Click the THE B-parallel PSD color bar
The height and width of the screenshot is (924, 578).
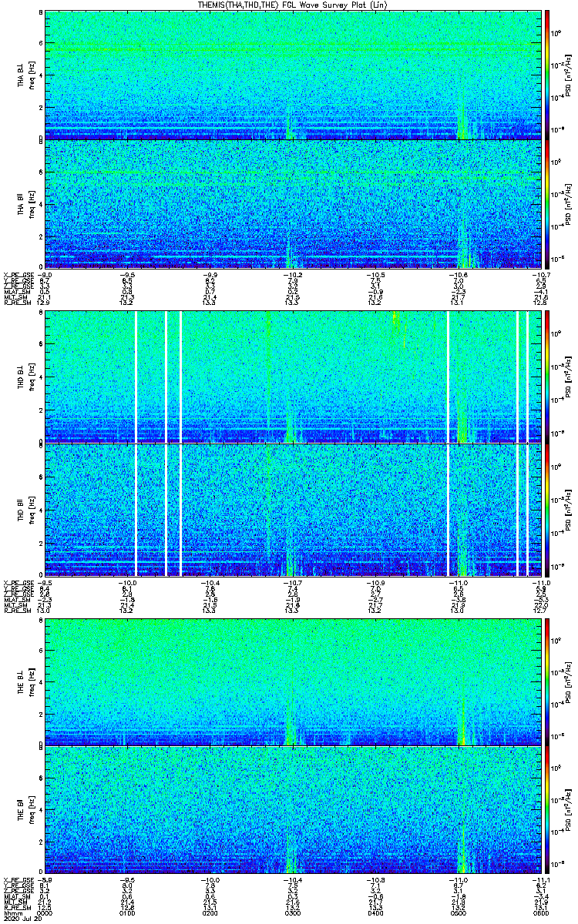point(548,809)
